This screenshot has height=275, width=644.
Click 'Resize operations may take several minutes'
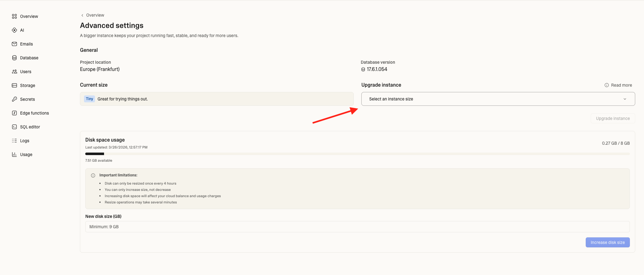click(141, 202)
